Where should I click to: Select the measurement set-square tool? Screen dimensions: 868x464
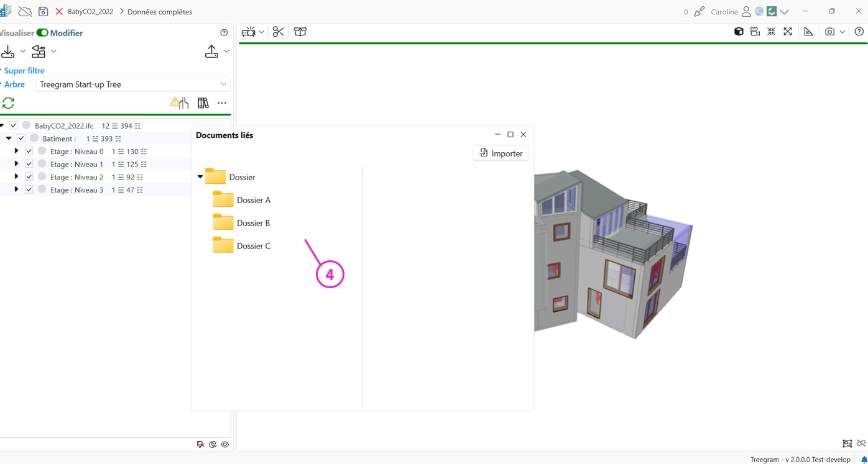tap(808, 32)
